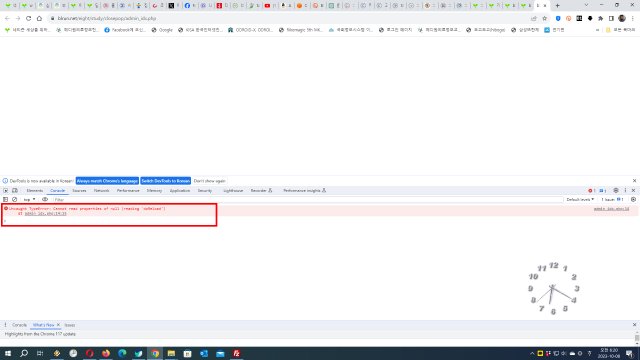The height and width of the screenshot is (360, 640).
Task: Click Switch DevTools to Korean button
Action: 166,181
